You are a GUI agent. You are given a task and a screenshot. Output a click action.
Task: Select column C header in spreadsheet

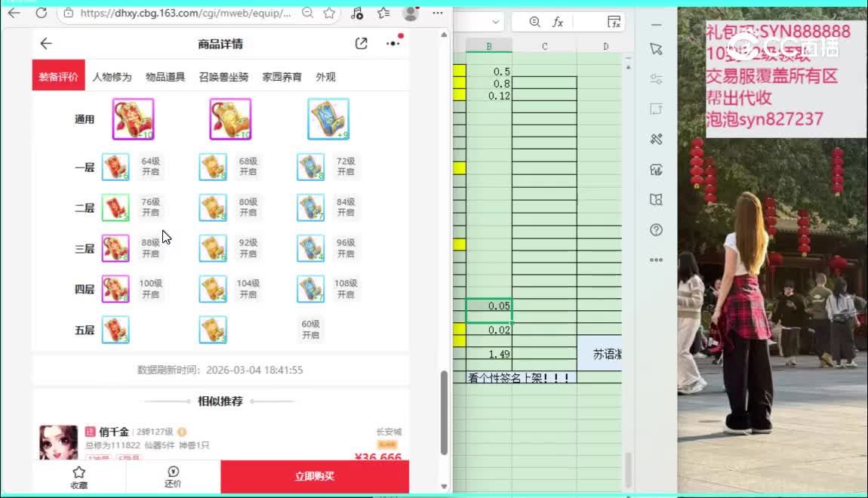pyautogui.click(x=545, y=46)
